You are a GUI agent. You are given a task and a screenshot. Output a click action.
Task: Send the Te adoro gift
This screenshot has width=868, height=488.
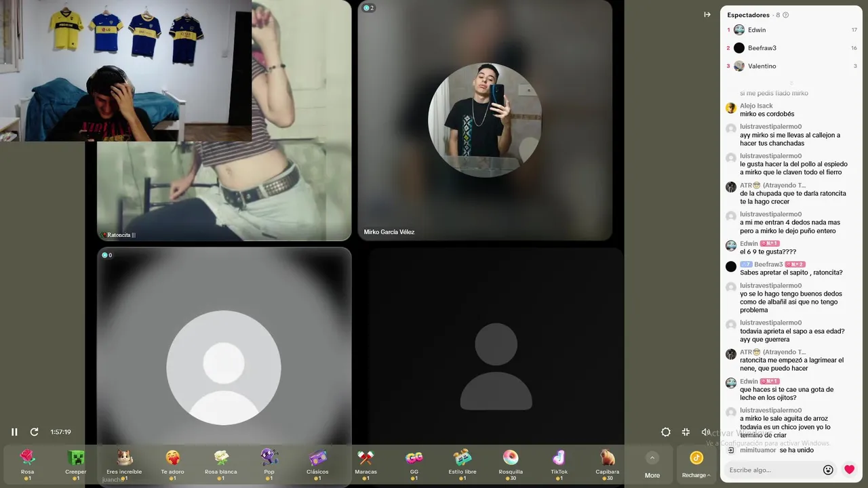coord(173,464)
